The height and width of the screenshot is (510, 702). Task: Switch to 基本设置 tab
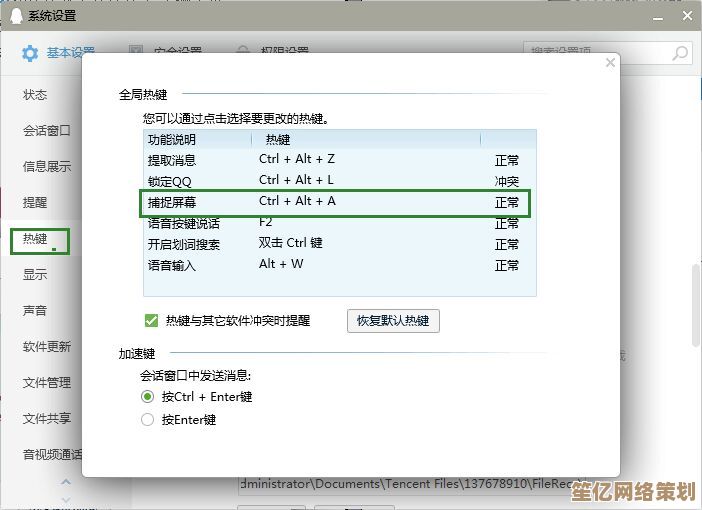coord(70,53)
